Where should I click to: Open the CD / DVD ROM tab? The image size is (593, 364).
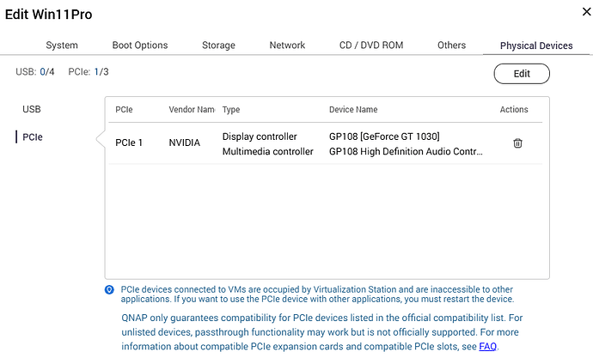point(371,45)
